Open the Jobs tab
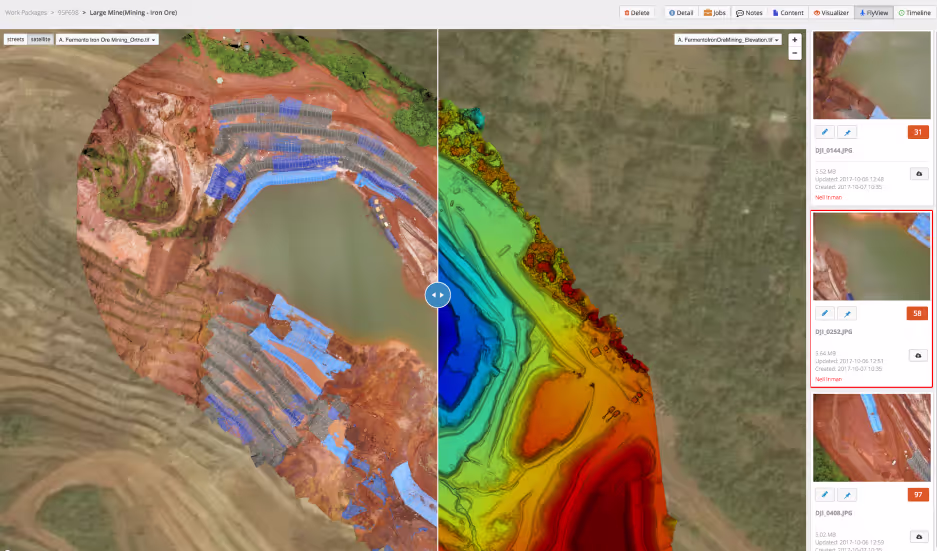937x551 pixels. pos(715,13)
